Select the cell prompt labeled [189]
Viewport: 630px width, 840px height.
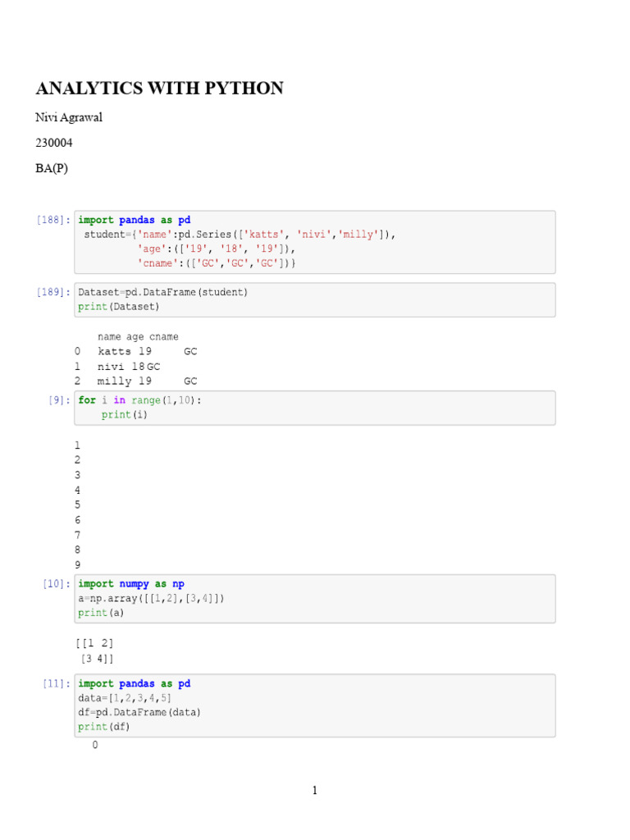52,292
